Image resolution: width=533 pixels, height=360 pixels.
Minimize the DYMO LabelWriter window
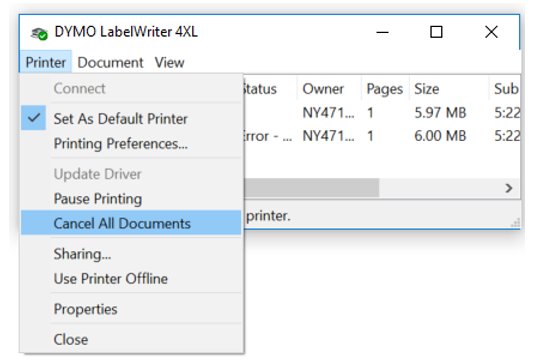pos(382,32)
